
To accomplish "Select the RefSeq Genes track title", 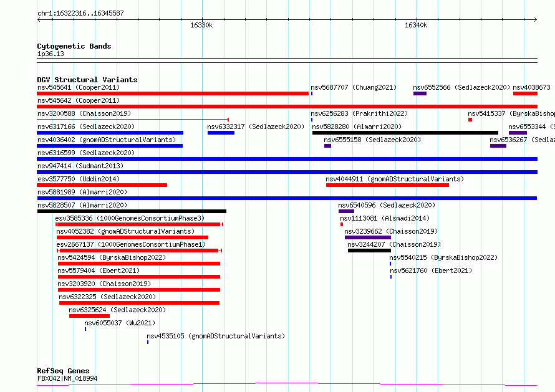I will point(63,371).
